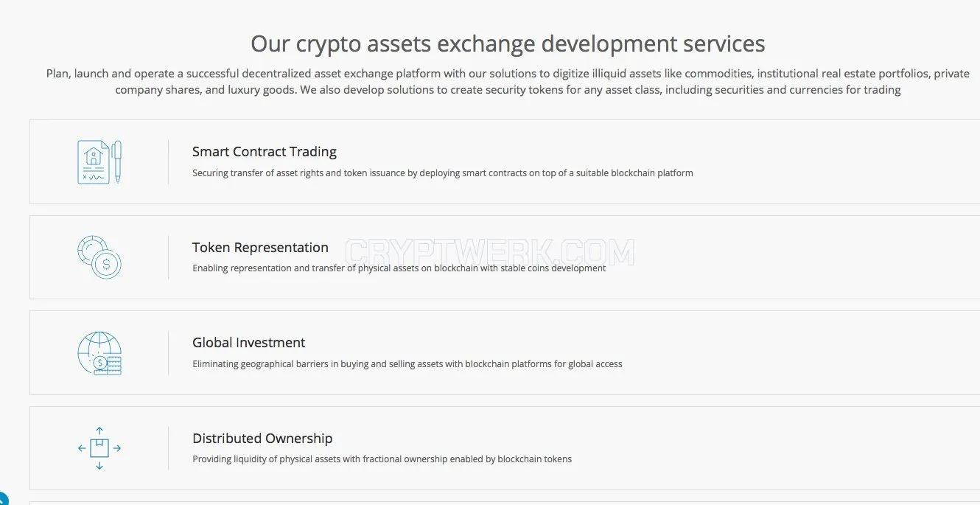Click the main crypto assets exchange title
The width and height of the screenshot is (980, 505).
click(x=508, y=44)
